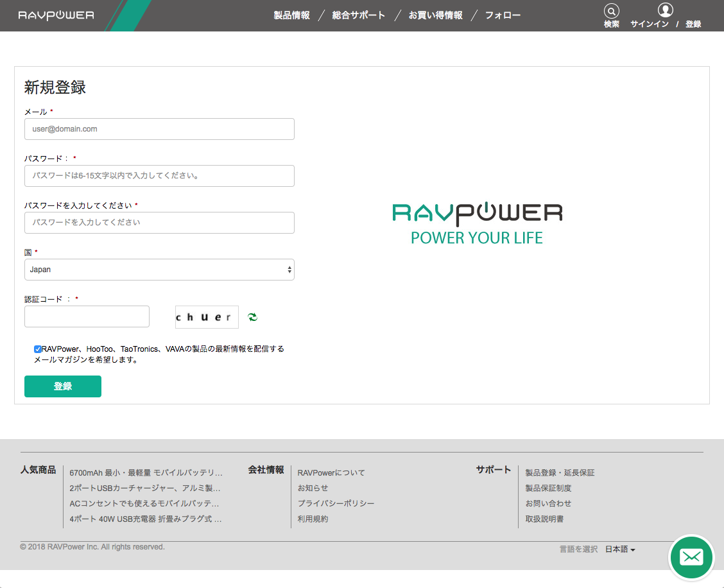Uncheck the newsletter subscription checkbox
The image size is (724, 588).
(x=39, y=349)
